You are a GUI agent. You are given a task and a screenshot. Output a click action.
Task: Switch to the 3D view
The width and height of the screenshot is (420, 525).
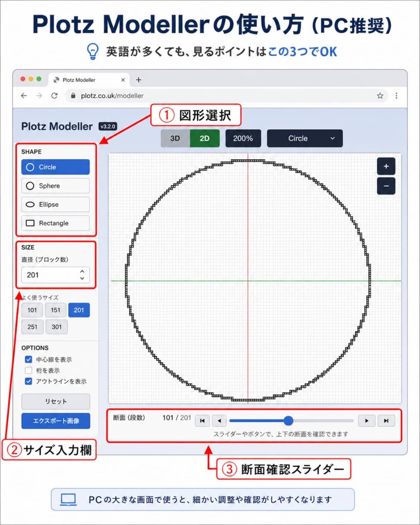click(x=175, y=138)
